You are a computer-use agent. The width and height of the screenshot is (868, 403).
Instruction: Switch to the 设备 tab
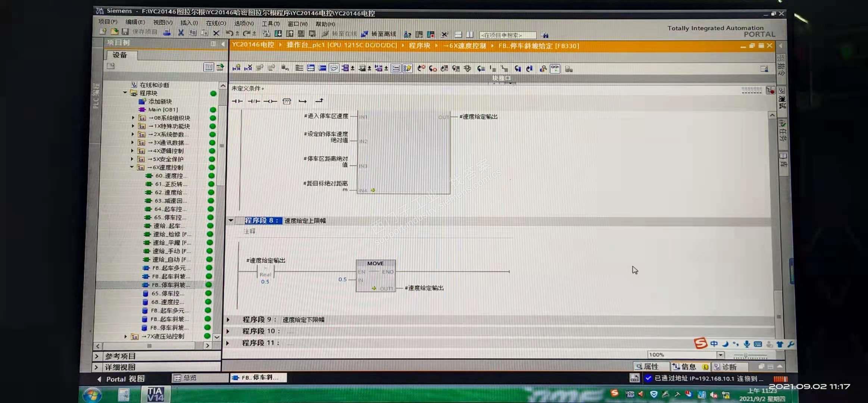pos(120,55)
